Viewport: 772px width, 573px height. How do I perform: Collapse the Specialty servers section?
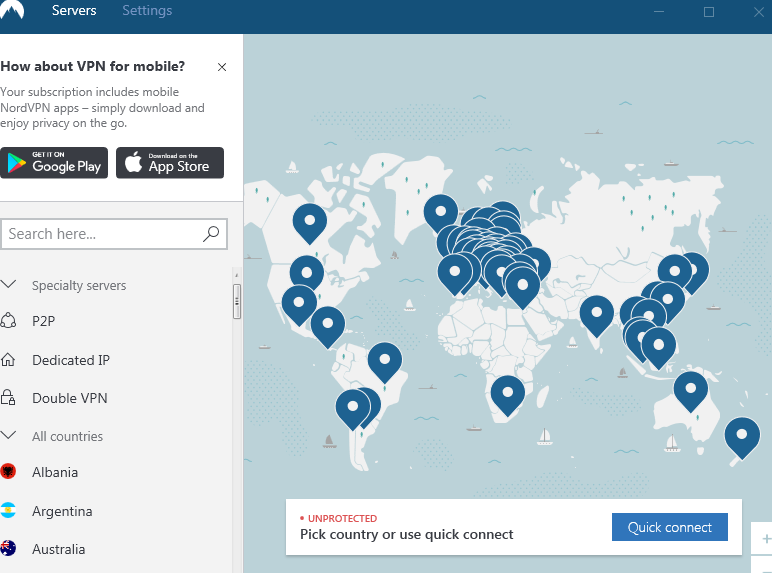8,285
